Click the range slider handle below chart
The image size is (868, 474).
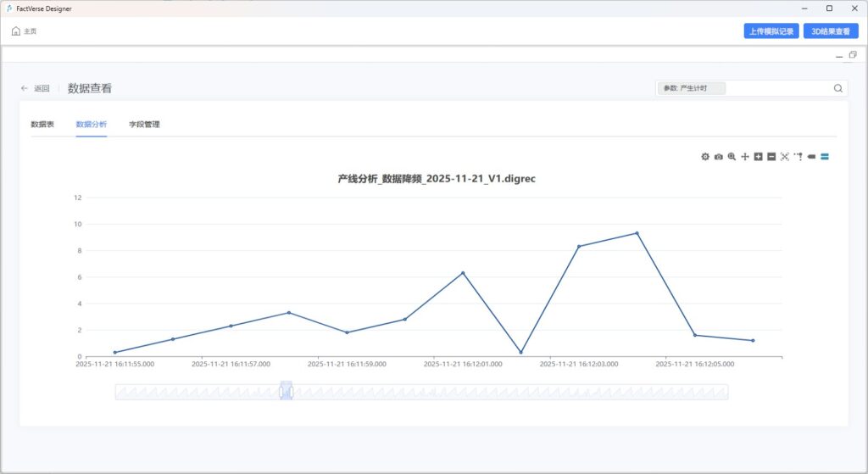pyautogui.click(x=287, y=391)
